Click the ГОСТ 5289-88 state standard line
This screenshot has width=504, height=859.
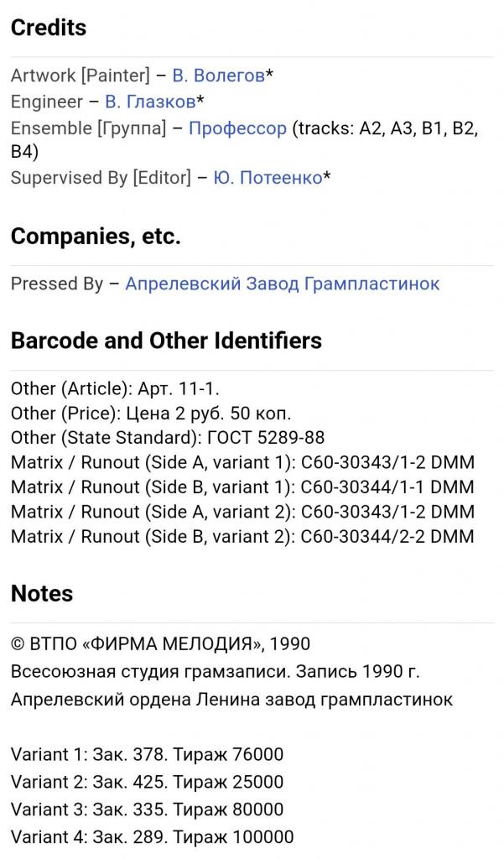(168, 438)
